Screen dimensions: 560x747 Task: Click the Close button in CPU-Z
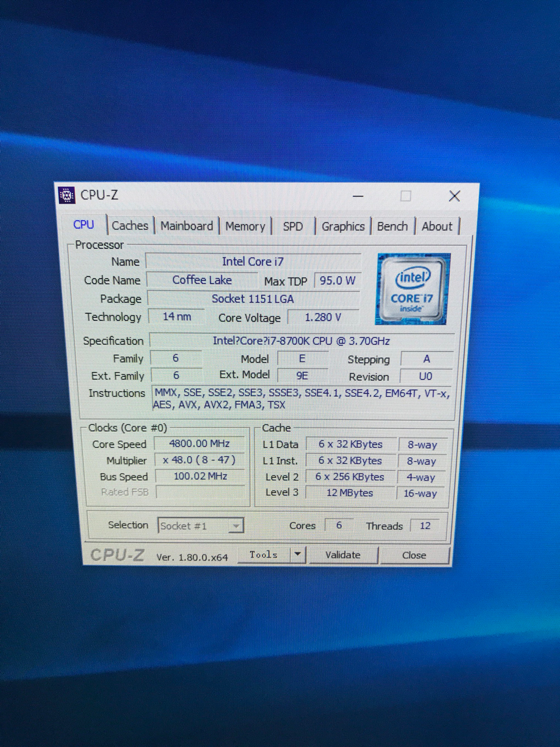[414, 555]
